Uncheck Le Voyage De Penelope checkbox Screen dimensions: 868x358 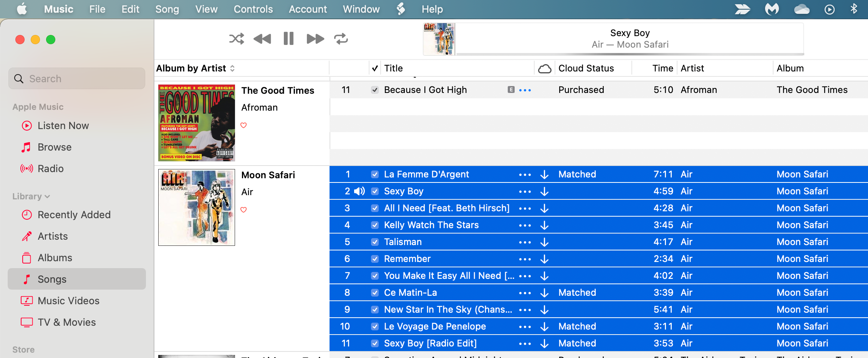point(375,327)
